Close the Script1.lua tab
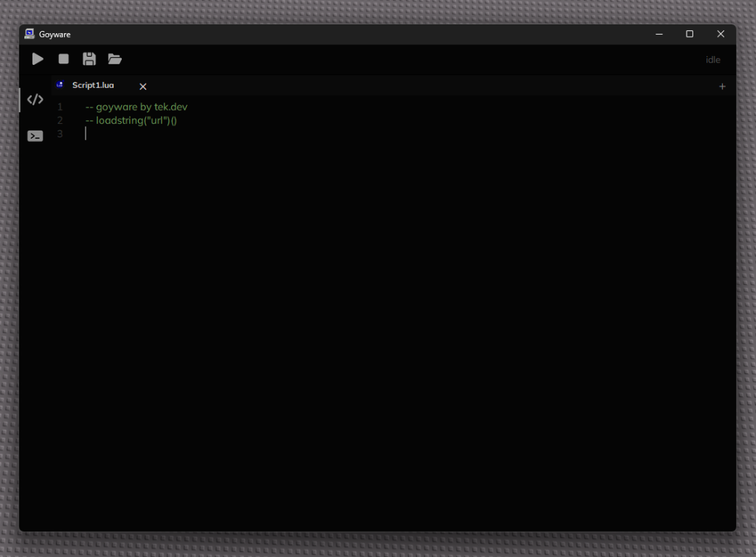Screen dimensions: 756x557 tap(142, 86)
